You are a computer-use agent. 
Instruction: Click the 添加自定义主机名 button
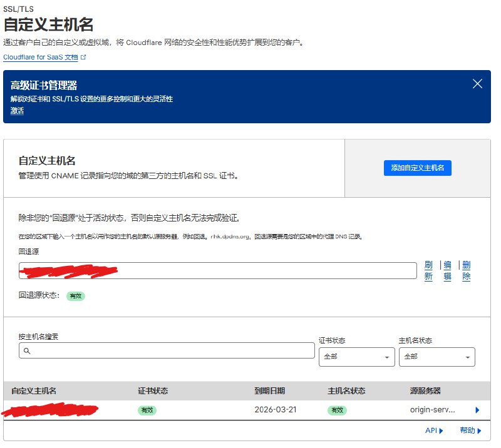(417, 168)
